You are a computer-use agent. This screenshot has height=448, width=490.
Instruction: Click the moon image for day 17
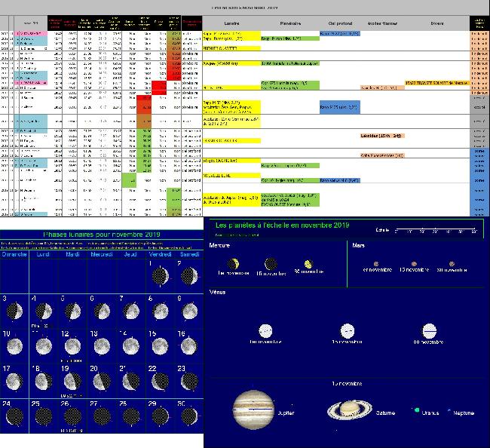[x=14, y=382]
